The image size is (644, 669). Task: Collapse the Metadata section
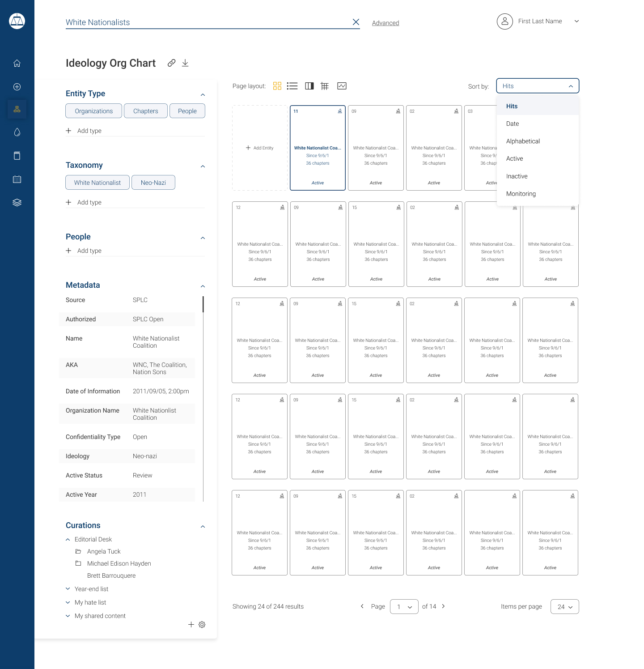coord(203,286)
